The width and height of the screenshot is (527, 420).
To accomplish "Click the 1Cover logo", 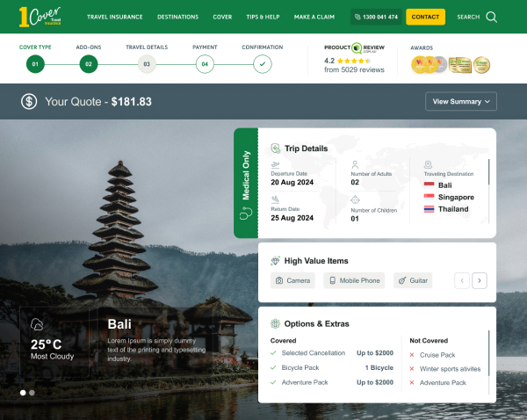I will click(x=46, y=17).
